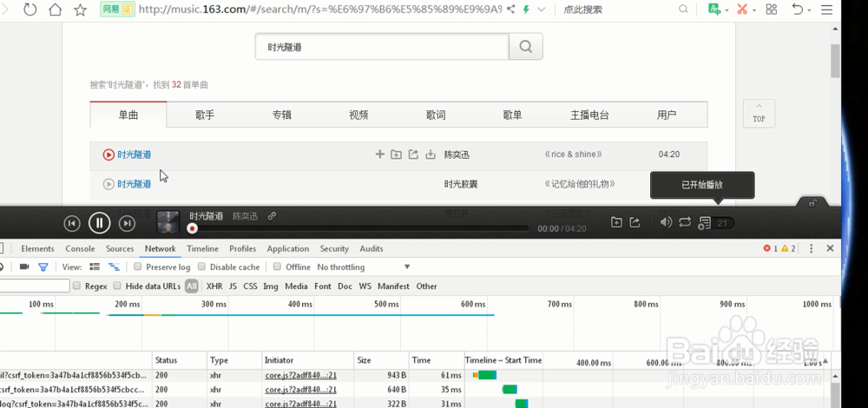This screenshot has height=408, width=868.
Task: Add 陈奕迅's song to playlist with plus icon
Action: pyautogui.click(x=380, y=155)
